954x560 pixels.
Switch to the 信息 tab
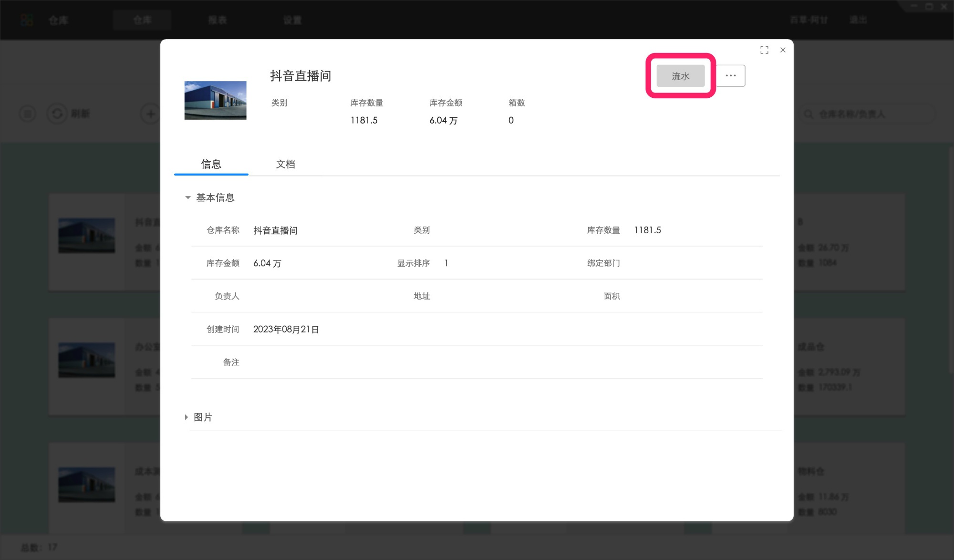[x=211, y=164]
